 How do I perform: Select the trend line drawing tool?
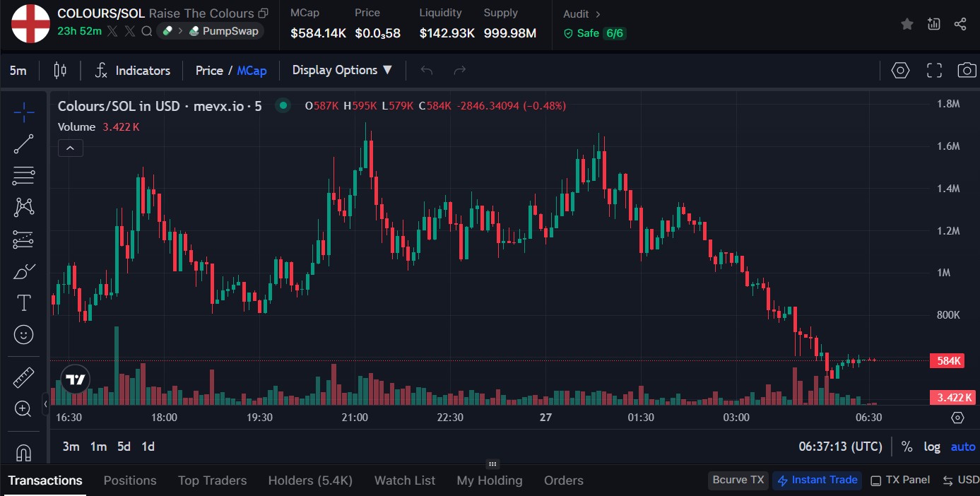(x=24, y=144)
